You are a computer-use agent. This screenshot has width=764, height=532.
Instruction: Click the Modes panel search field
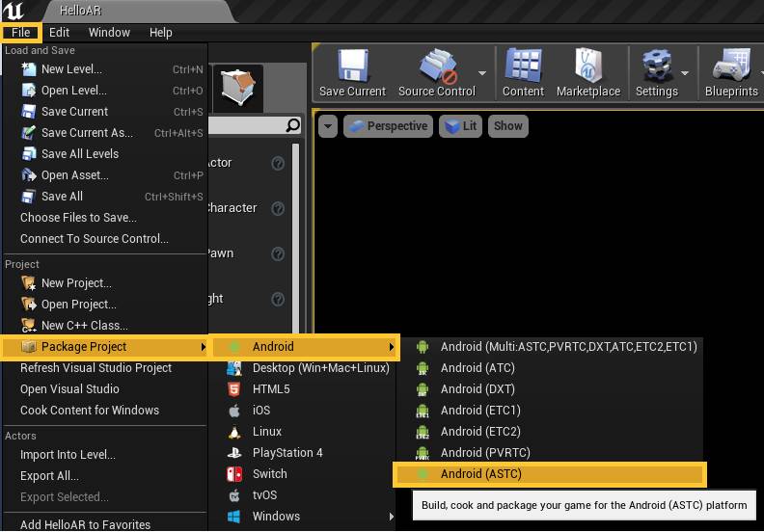coord(255,125)
